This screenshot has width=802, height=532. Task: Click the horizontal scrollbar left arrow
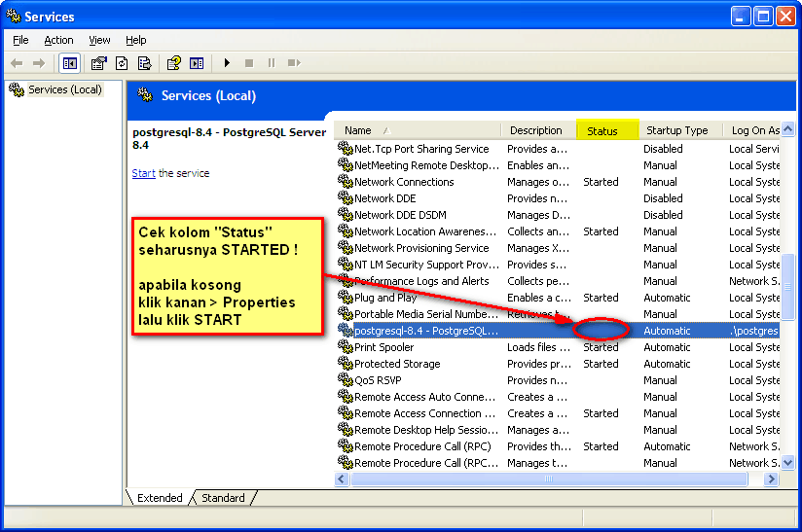342,479
